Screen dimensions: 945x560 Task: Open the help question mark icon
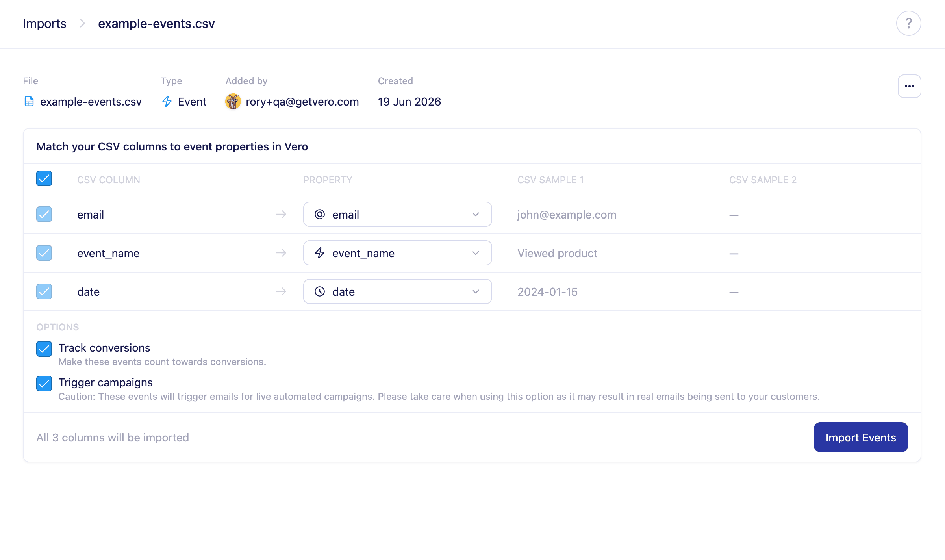tap(908, 23)
